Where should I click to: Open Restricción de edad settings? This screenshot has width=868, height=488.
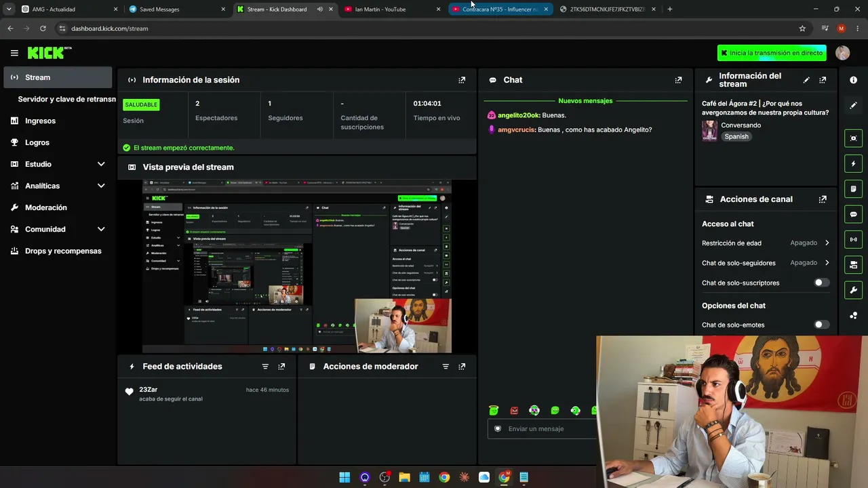766,243
